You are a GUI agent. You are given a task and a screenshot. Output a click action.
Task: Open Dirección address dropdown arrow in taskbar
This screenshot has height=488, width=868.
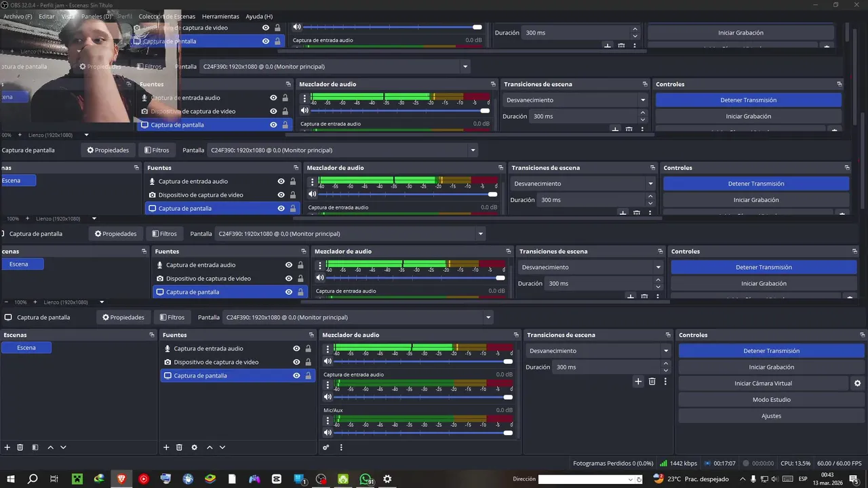(631, 479)
